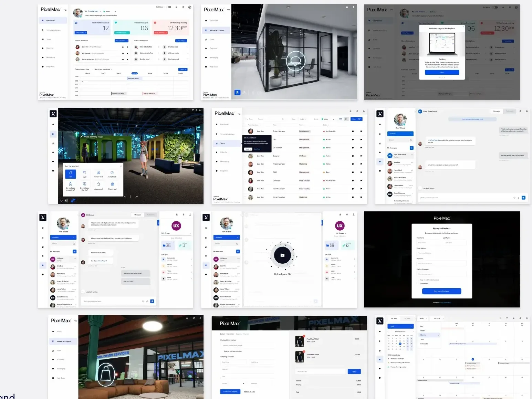Click the View Team button on the dashboard
This screenshot has height=399, width=532.
click(x=81, y=33)
